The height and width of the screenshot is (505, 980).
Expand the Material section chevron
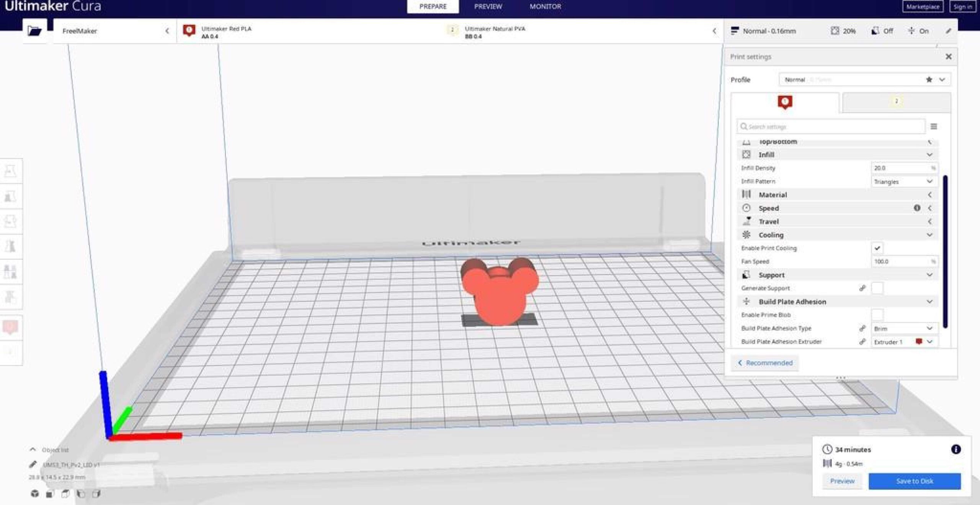[x=929, y=195]
